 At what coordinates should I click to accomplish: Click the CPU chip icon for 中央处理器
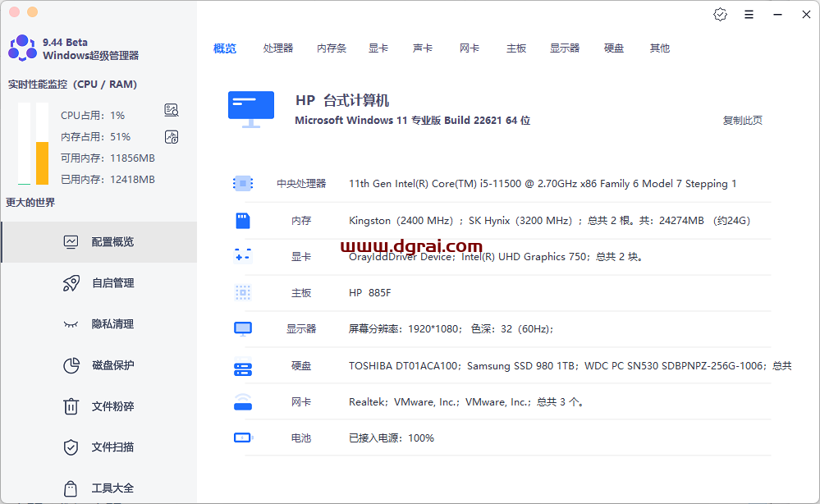pos(243,184)
